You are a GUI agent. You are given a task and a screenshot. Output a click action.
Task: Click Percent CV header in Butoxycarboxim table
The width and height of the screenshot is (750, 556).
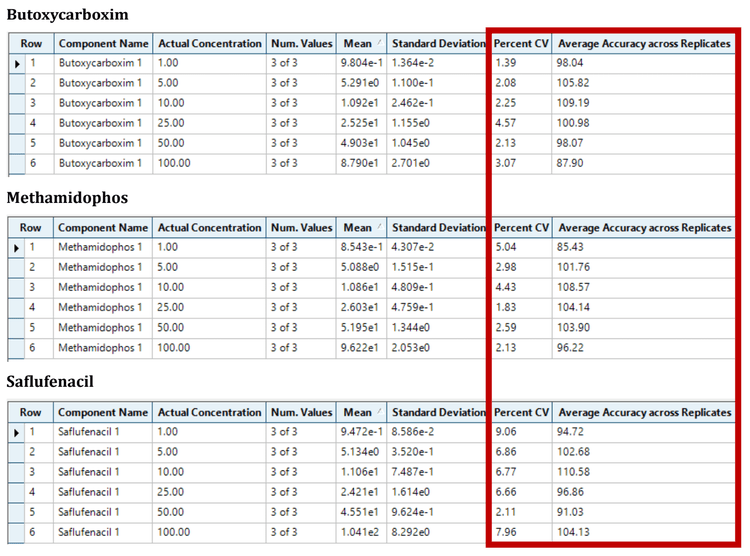(521, 43)
